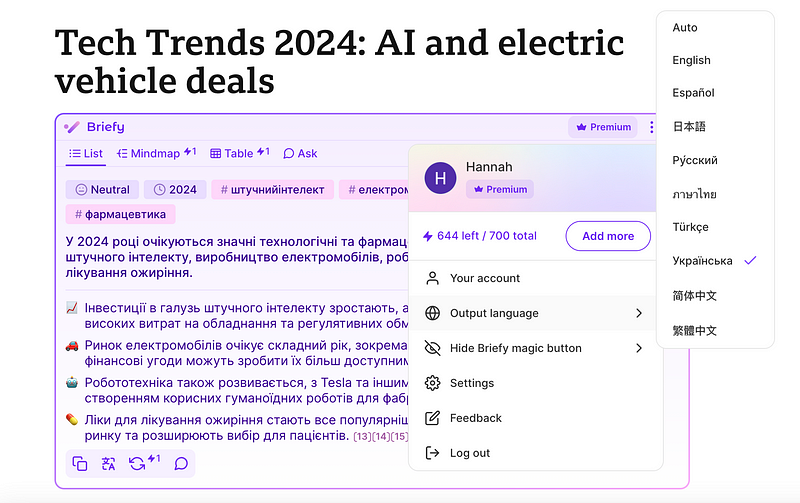The height and width of the screenshot is (503, 800).
Task: Click bullet text starting Робототехніка також
Action: click(x=246, y=390)
